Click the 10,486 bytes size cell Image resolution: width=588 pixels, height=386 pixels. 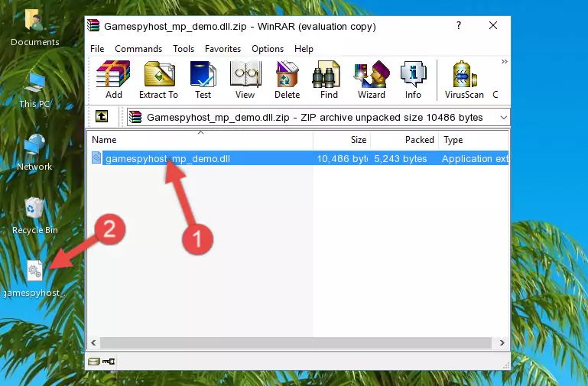coord(342,159)
